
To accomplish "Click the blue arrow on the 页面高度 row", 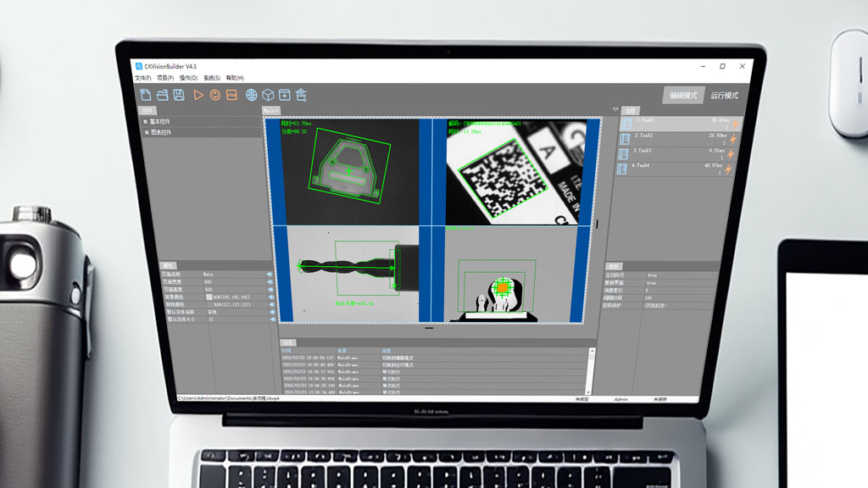I will point(270,290).
